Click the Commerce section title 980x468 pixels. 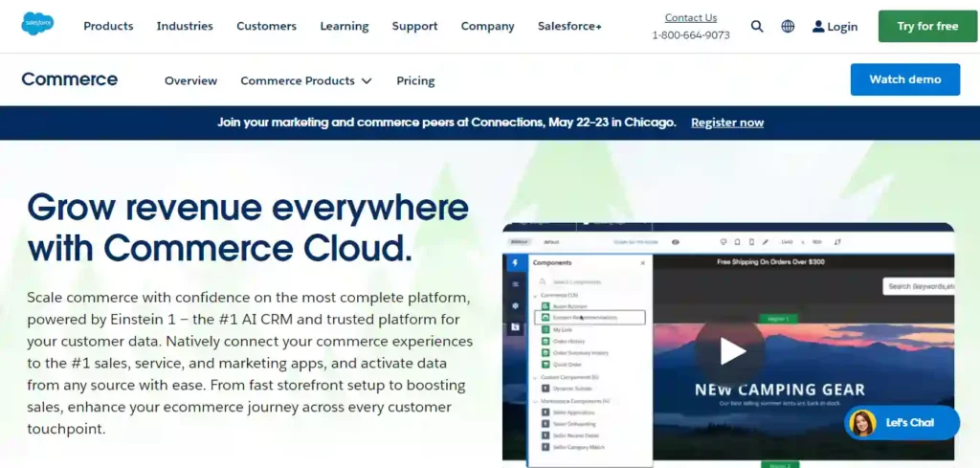point(69,79)
